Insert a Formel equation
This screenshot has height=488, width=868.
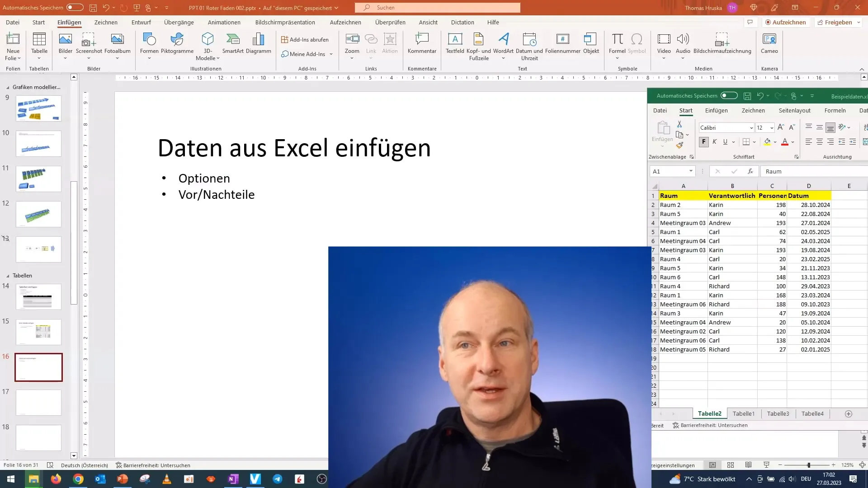[617, 46]
